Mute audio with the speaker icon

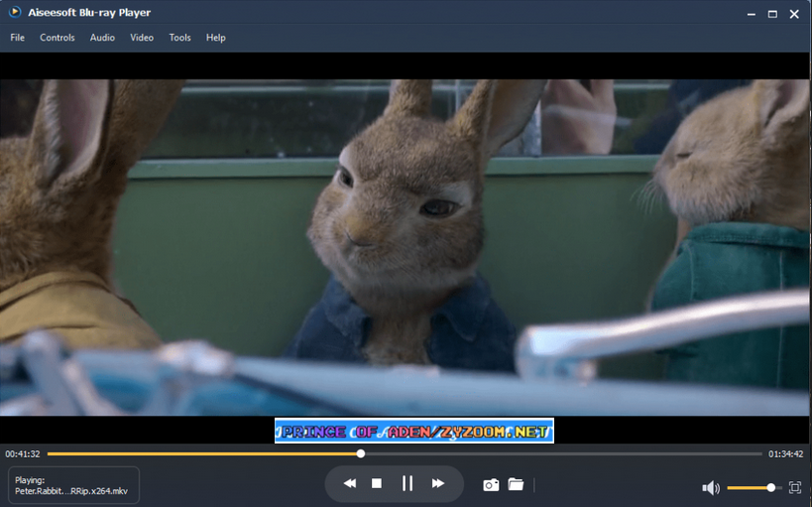pos(711,488)
